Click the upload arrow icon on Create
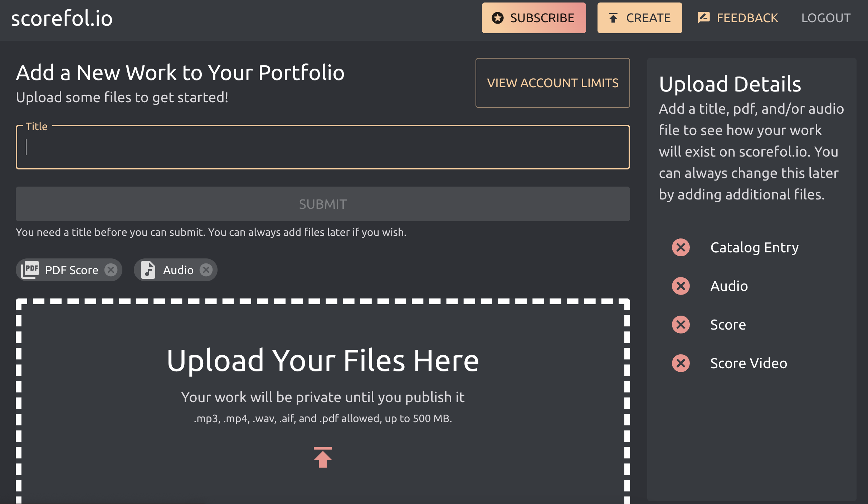 pyautogui.click(x=613, y=18)
